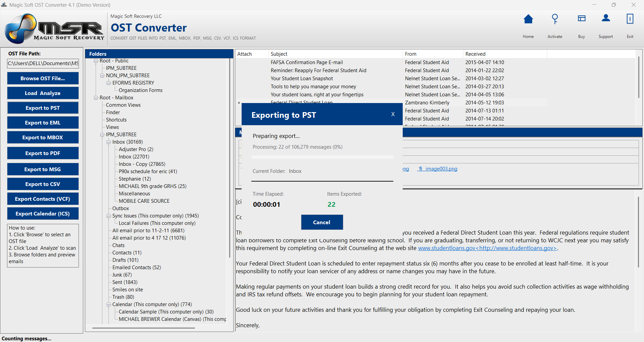Click Export to MBOX button
The height and width of the screenshot is (342, 644).
pos(43,137)
